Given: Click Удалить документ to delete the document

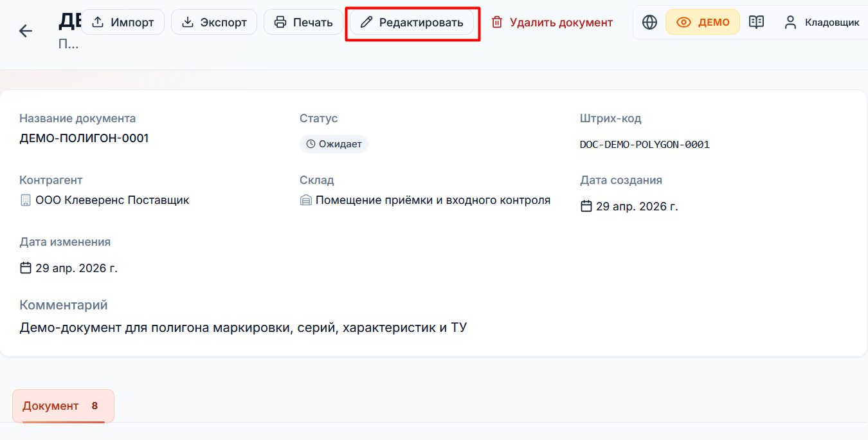Looking at the screenshot, I should point(552,23).
